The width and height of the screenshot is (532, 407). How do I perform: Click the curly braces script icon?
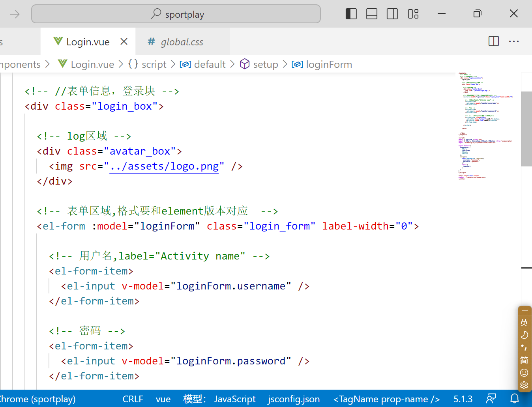[133, 64]
